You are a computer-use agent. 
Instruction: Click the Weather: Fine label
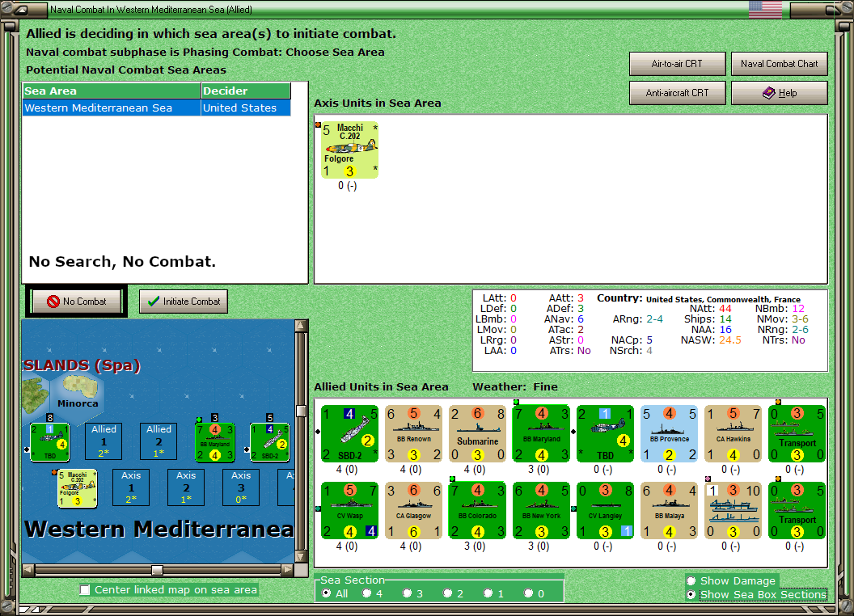(x=514, y=386)
